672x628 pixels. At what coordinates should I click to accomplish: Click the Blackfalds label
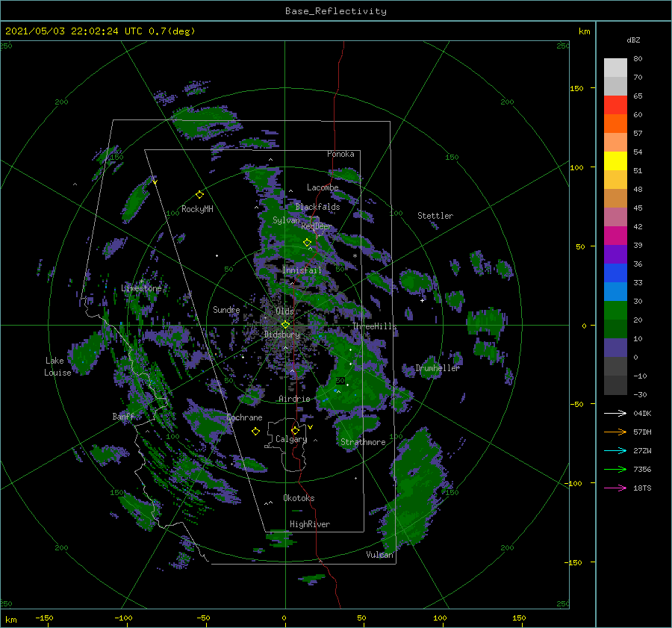point(317,207)
